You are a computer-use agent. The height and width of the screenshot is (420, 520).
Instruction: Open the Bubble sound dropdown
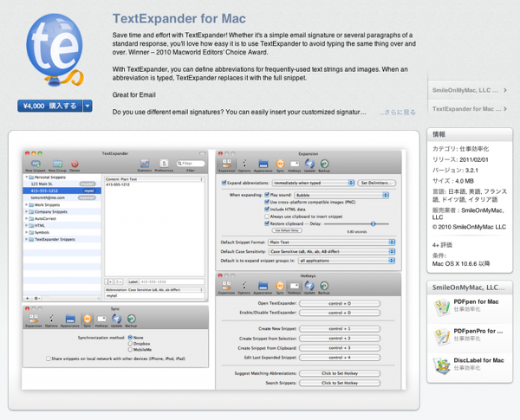341,195
